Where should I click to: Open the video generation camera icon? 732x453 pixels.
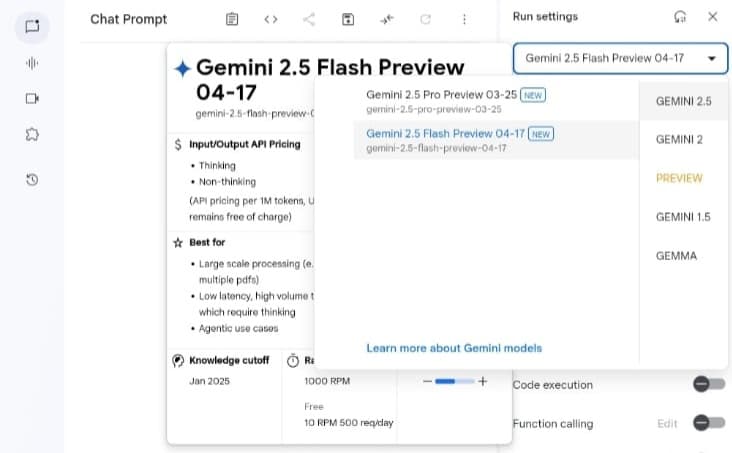coord(31,98)
